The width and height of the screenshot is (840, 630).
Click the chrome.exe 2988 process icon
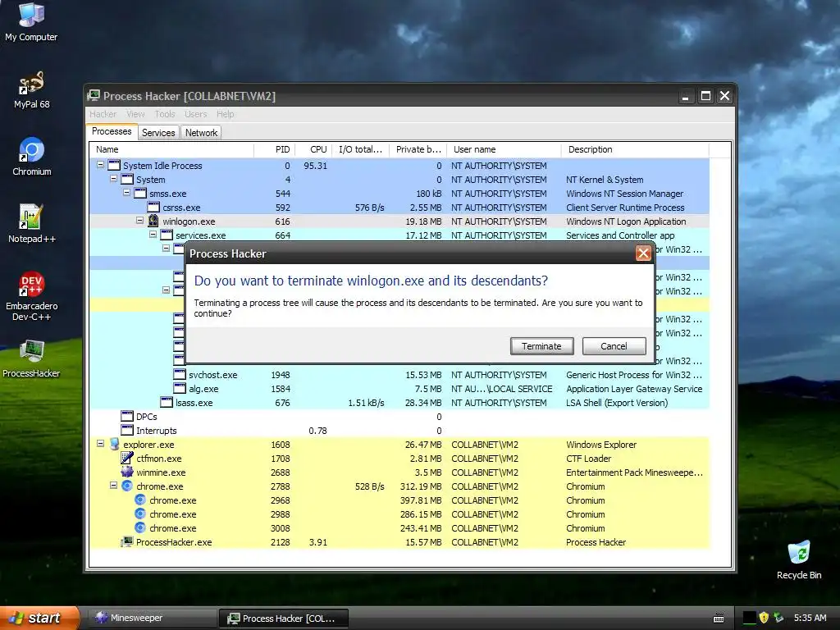tap(139, 514)
